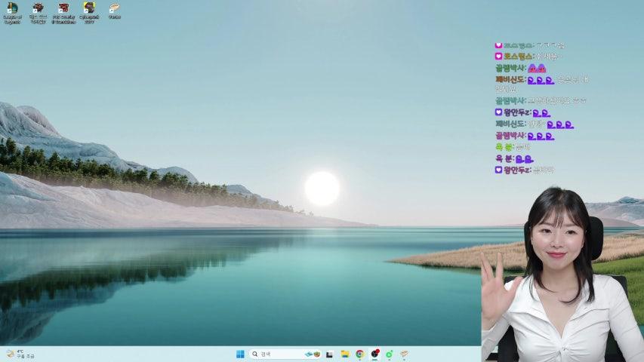Open Google Chrome from the taskbar

click(359, 354)
